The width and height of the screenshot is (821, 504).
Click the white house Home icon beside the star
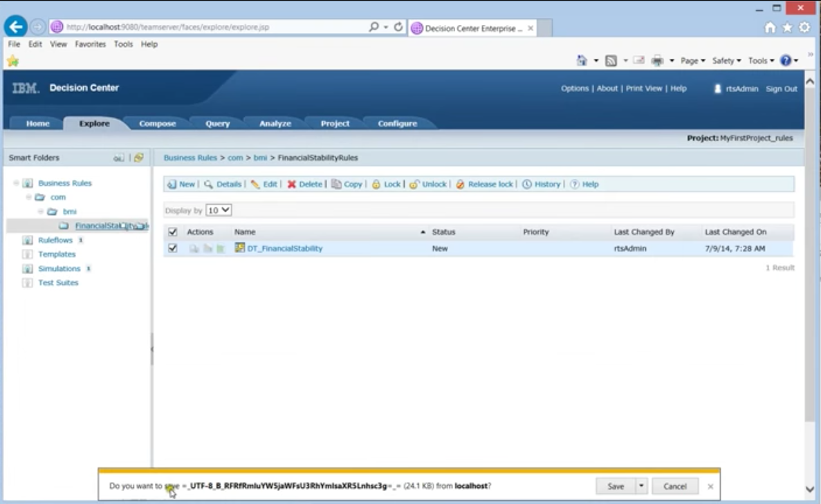click(x=770, y=27)
